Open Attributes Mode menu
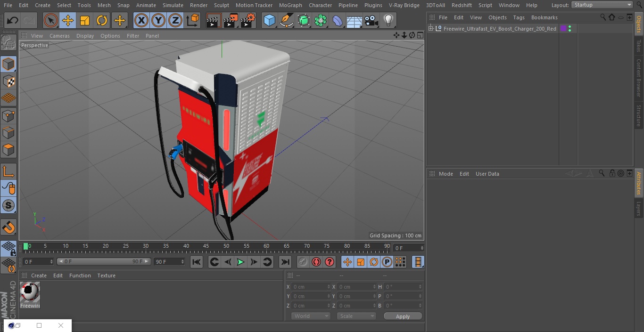Screen dimensions: 644x332 (x=446, y=174)
